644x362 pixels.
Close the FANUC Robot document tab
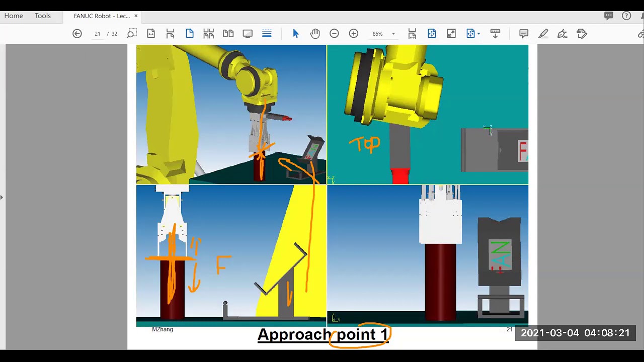tap(136, 16)
